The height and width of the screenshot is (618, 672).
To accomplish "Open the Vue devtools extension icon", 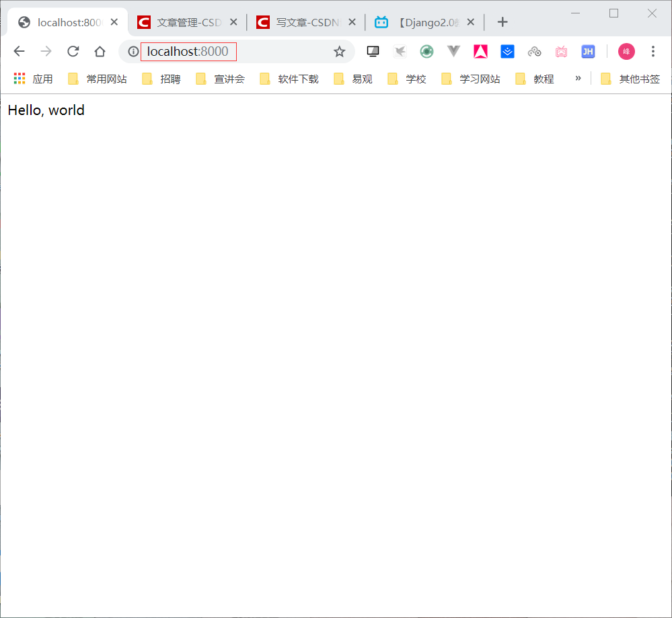I will pyautogui.click(x=453, y=51).
